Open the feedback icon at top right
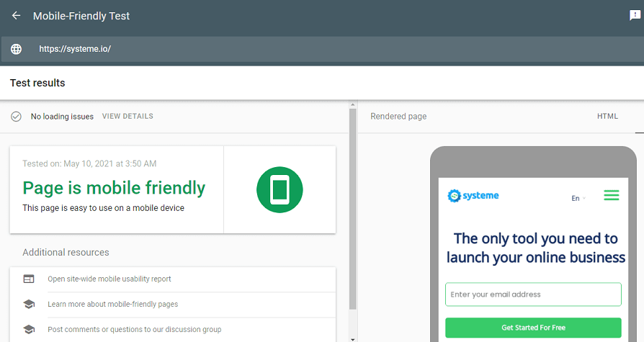The image size is (644, 342). [x=635, y=16]
